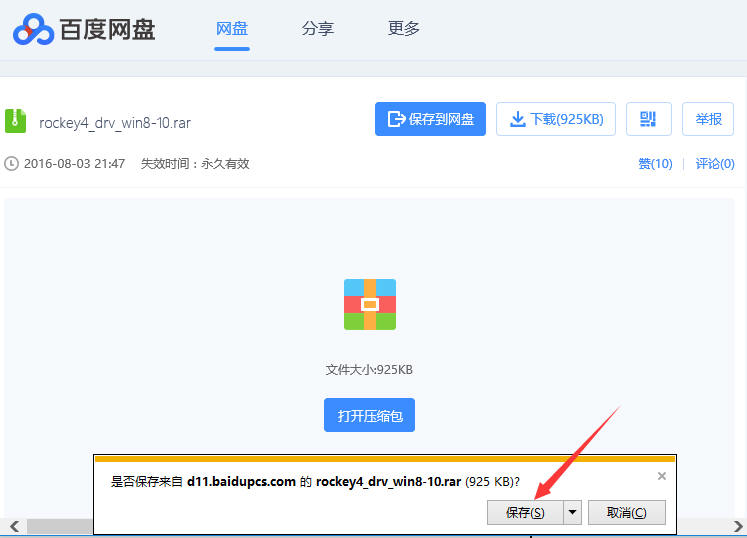
Task: Click the clock icon beside the date
Action: pos(11,164)
